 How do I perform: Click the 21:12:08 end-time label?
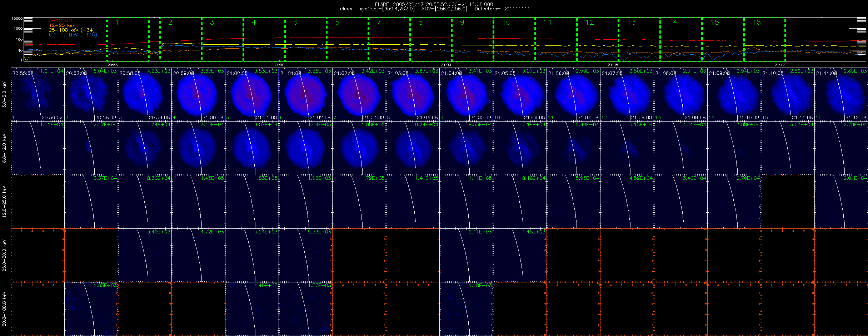(856, 118)
